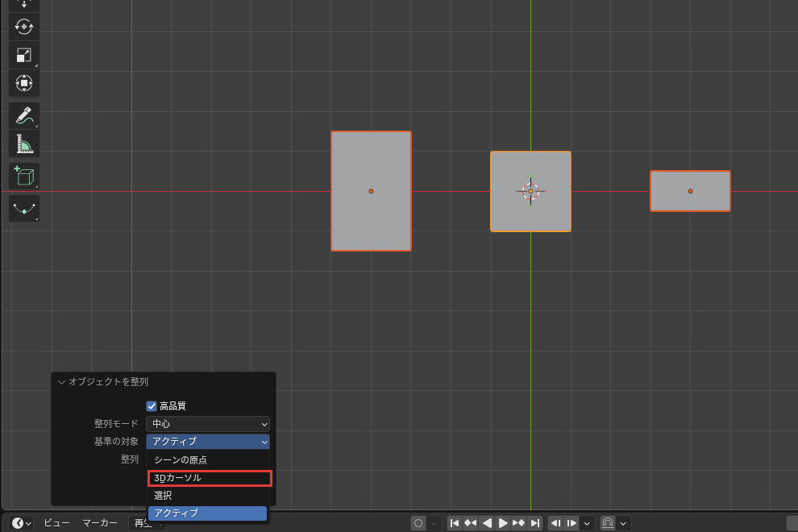Choose アクティブ from the list

[x=208, y=513]
